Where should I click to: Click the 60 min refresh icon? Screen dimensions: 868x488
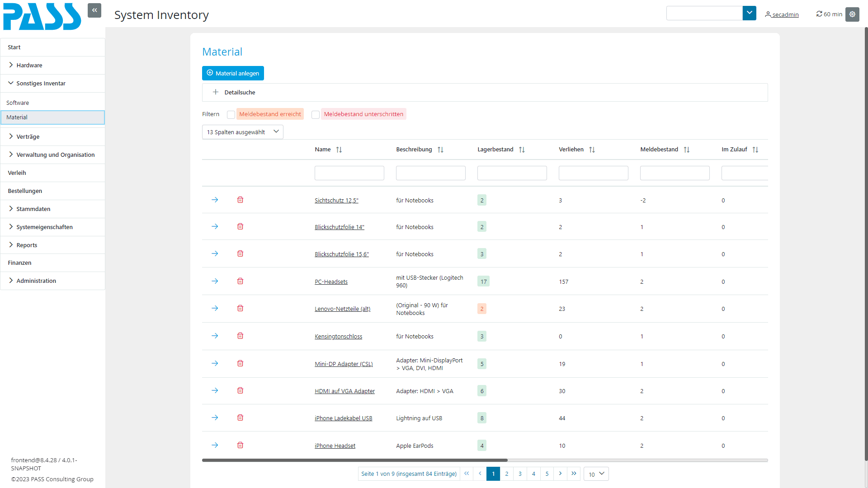click(819, 14)
